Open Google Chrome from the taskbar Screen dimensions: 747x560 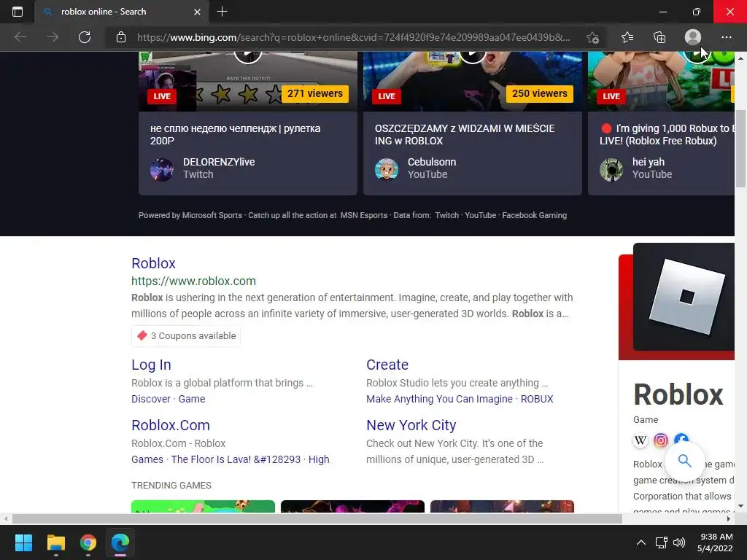88,542
